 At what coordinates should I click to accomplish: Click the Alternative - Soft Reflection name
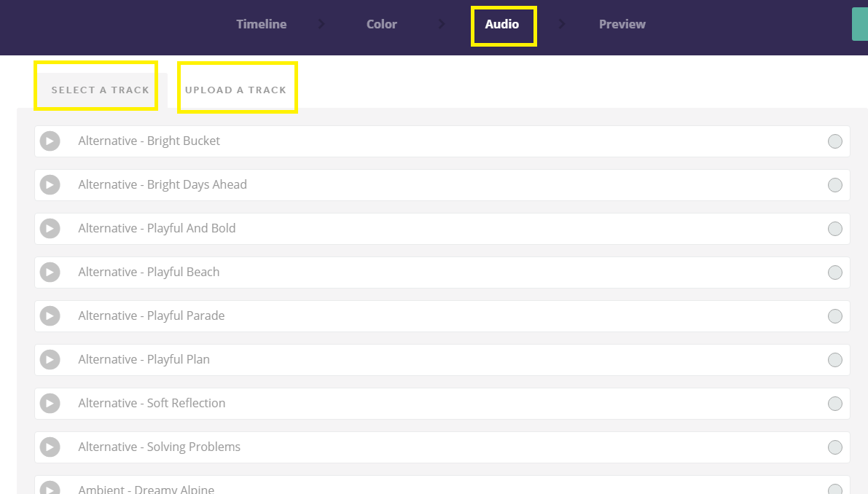152,403
